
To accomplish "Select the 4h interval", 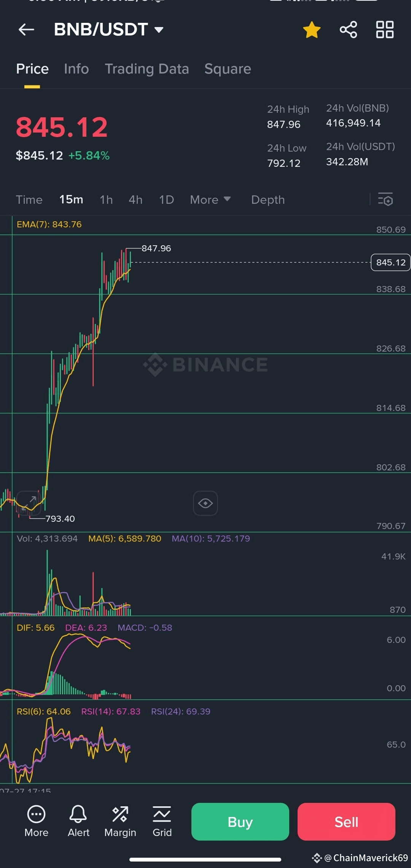I will pos(135,200).
